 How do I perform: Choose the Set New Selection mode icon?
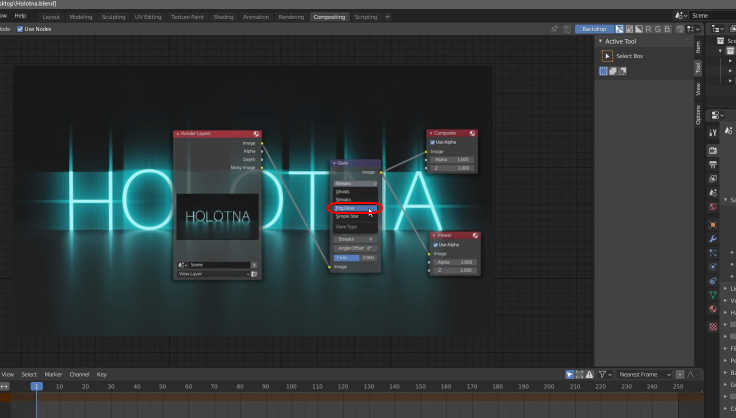pos(604,71)
